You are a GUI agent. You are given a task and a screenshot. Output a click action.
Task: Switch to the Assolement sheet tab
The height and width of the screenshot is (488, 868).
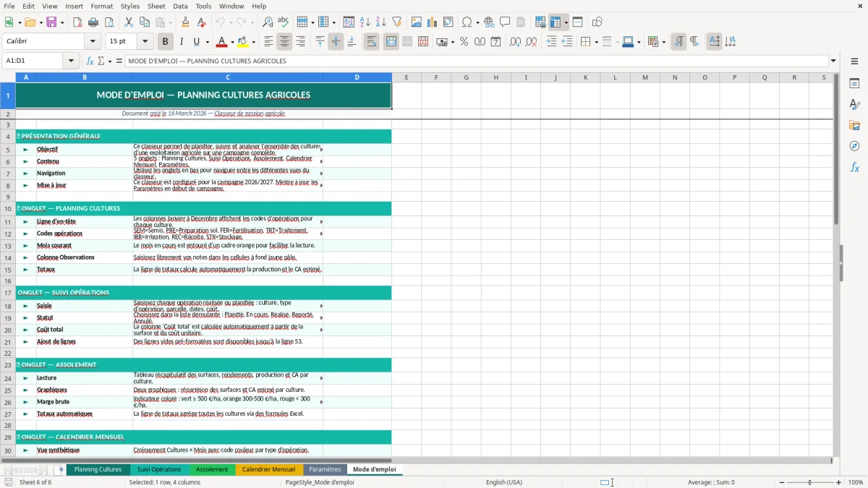tap(212, 469)
